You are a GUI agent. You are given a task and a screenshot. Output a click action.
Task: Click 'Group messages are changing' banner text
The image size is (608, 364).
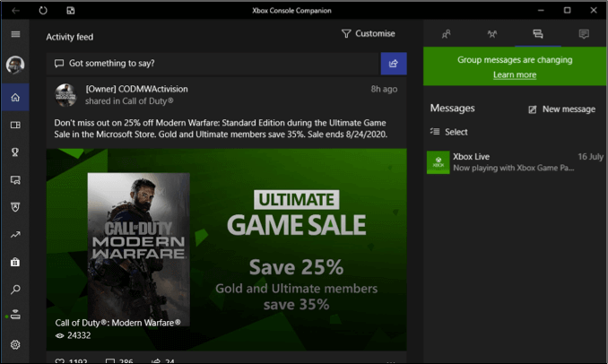515,60
